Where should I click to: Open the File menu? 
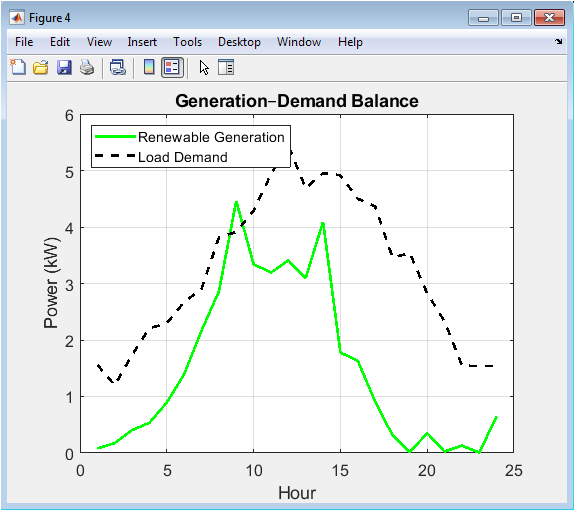(x=24, y=42)
